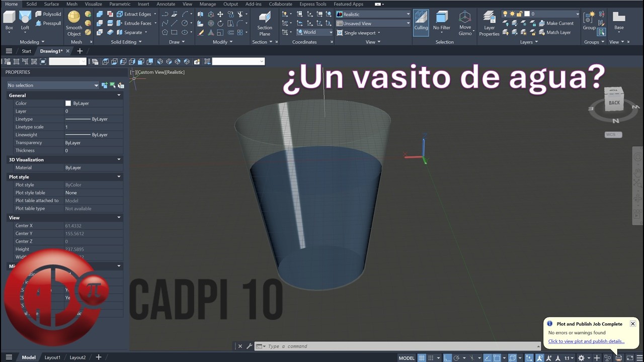Expand the Modeling panel flyout
Viewport: 644px width, 362px height.
pyautogui.click(x=32, y=42)
